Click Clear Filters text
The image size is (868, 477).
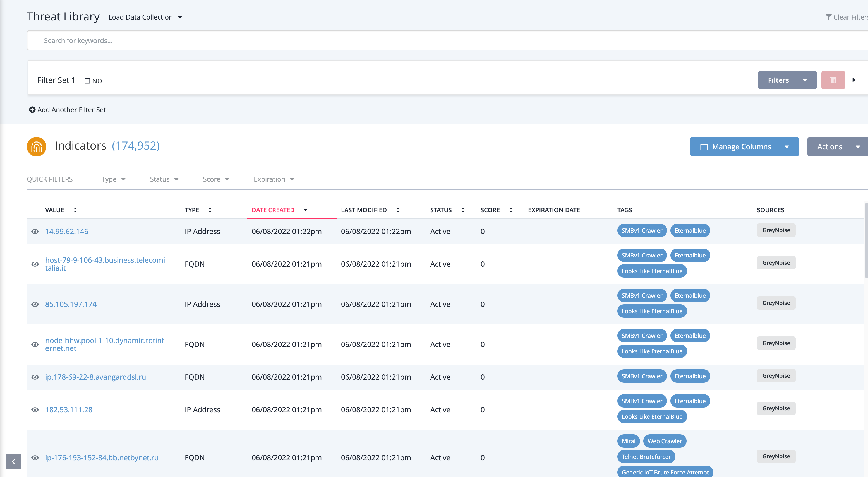coord(850,17)
